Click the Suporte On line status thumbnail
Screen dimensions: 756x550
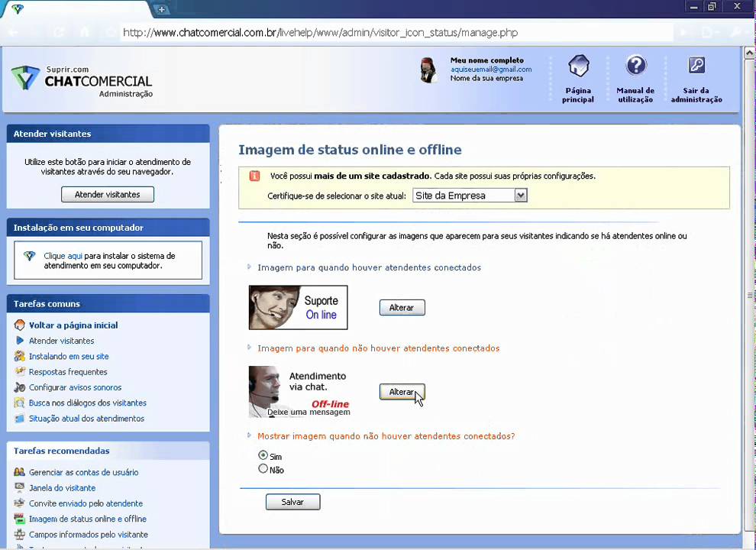pos(298,307)
